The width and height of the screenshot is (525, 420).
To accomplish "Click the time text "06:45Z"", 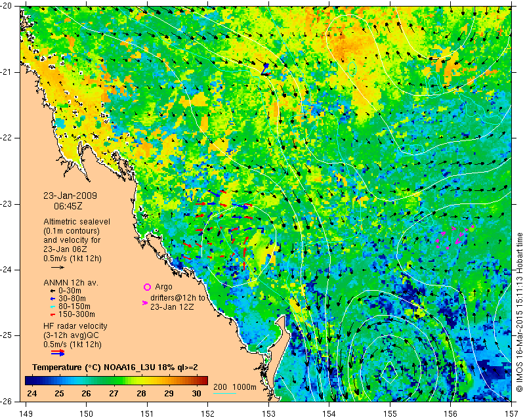I will (x=68, y=206).
